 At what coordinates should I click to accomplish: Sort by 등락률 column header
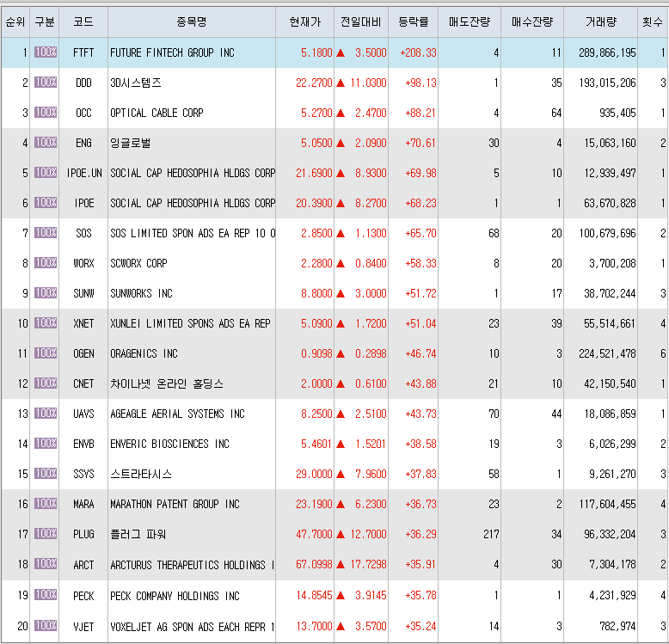tap(413, 21)
